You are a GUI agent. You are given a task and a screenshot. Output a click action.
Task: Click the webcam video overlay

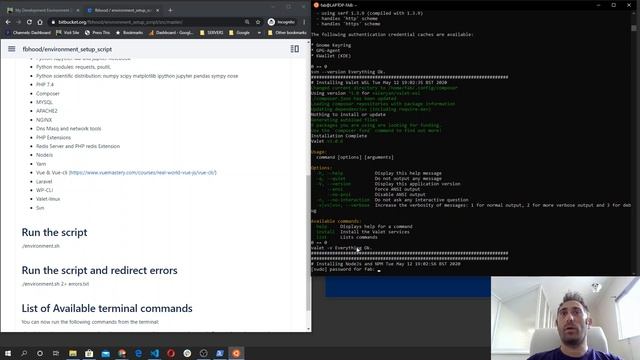565,318
